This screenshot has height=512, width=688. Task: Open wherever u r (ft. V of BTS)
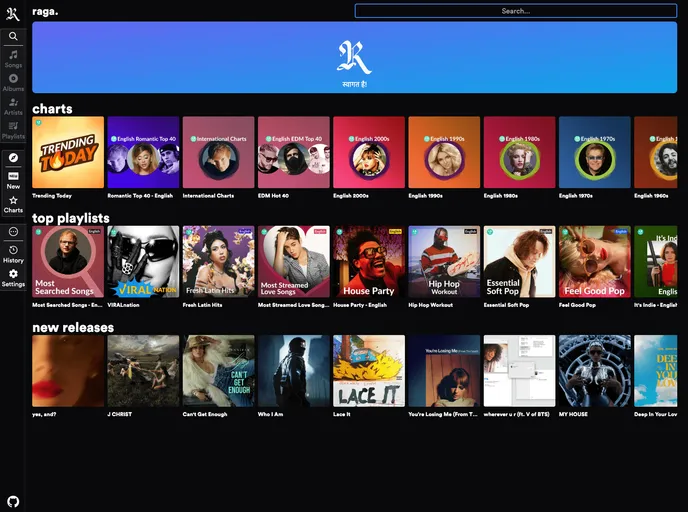pos(520,371)
